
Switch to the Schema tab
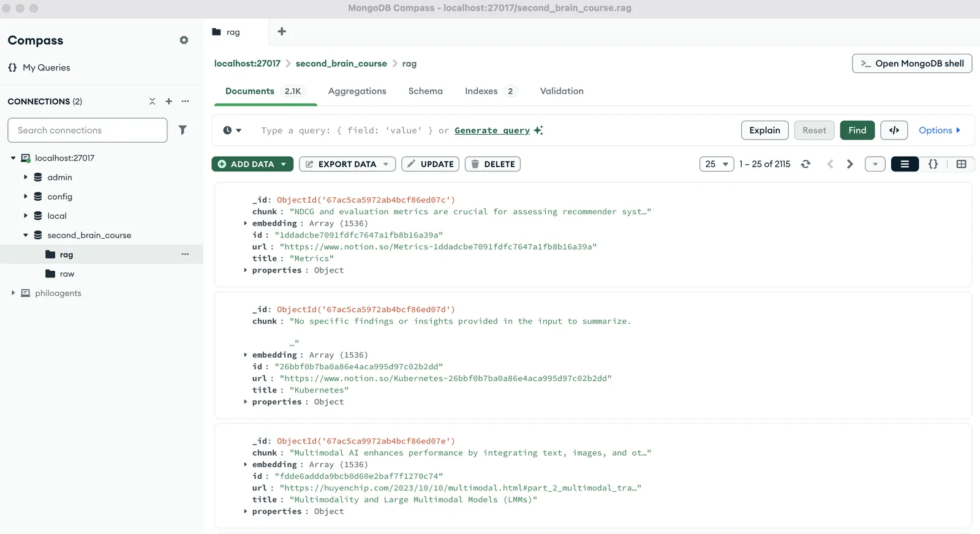[x=425, y=91]
